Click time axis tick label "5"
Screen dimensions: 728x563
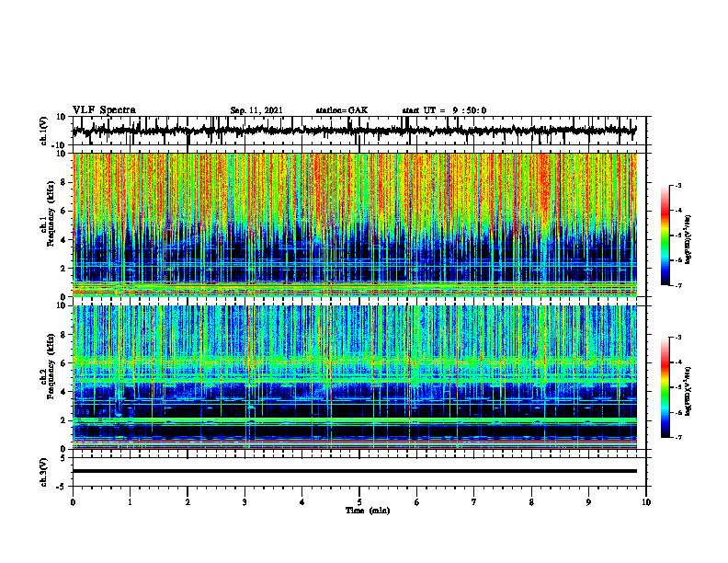359,502
